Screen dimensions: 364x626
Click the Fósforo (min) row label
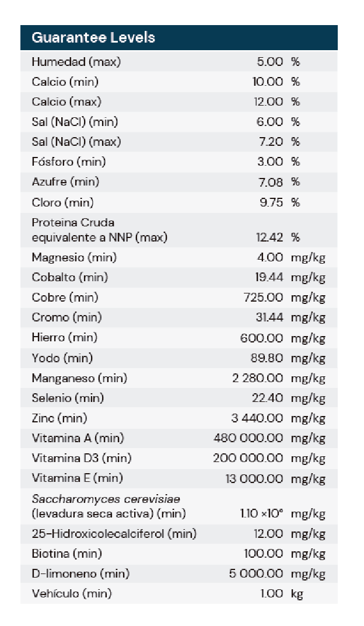coord(69,162)
